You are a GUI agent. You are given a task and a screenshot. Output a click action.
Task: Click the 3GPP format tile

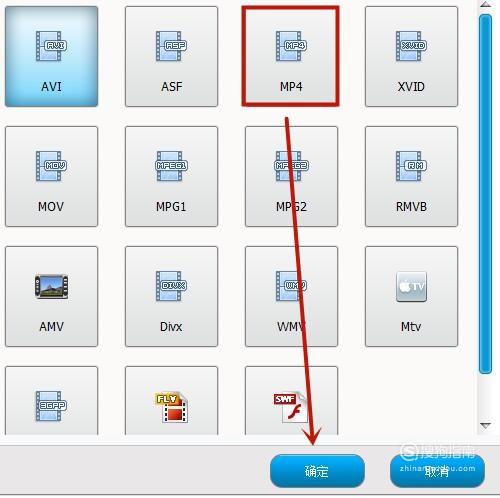click(52, 400)
